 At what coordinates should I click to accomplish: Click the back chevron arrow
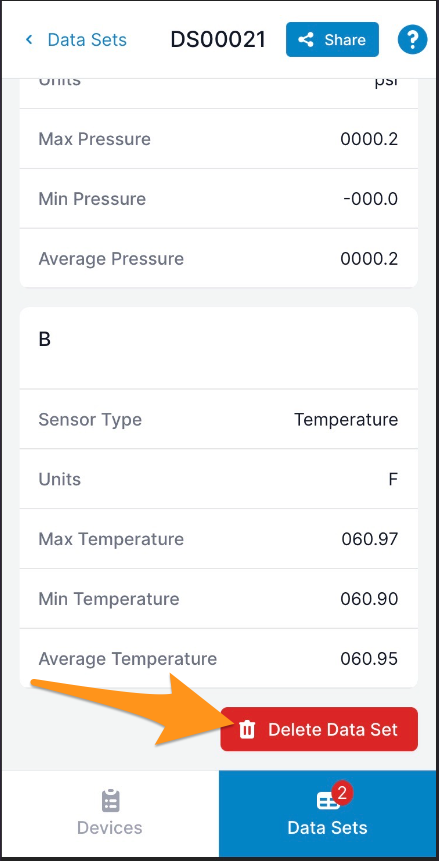coord(29,40)
